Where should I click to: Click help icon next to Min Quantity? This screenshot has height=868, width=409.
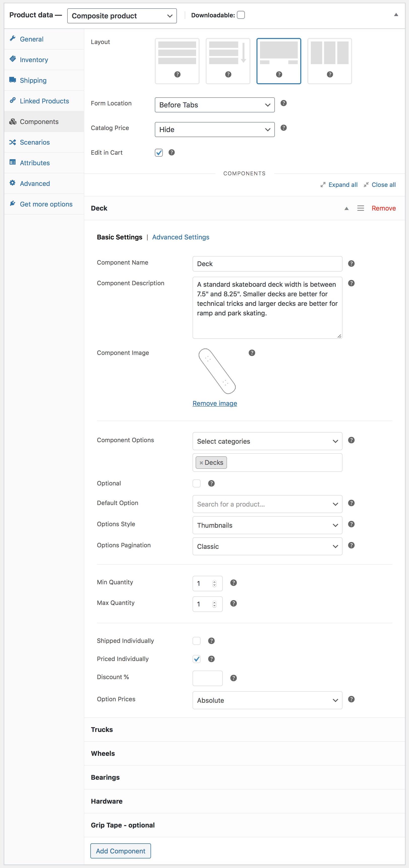[233, 583]
